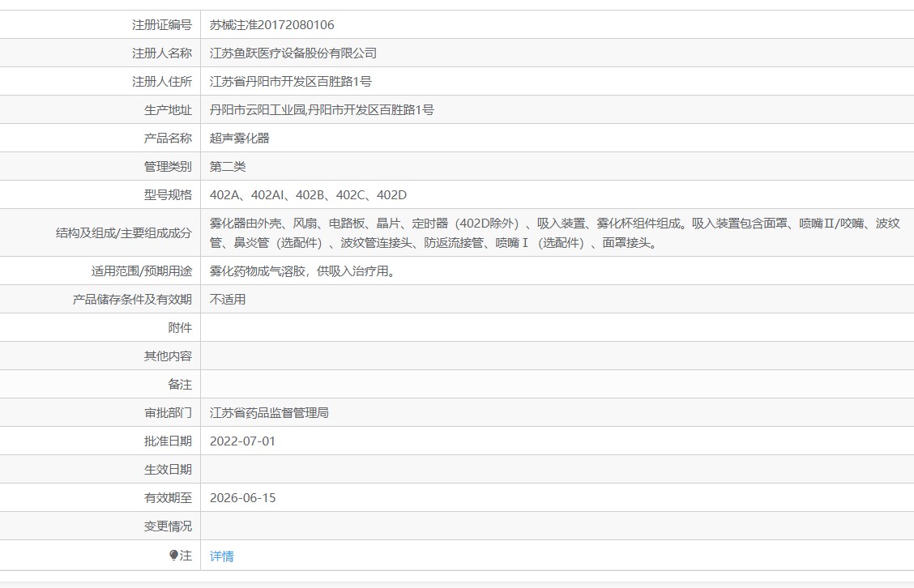The image size is (914, 588).
Task: Open the 详情 link in the note row
Action: [x=221, y=556]
